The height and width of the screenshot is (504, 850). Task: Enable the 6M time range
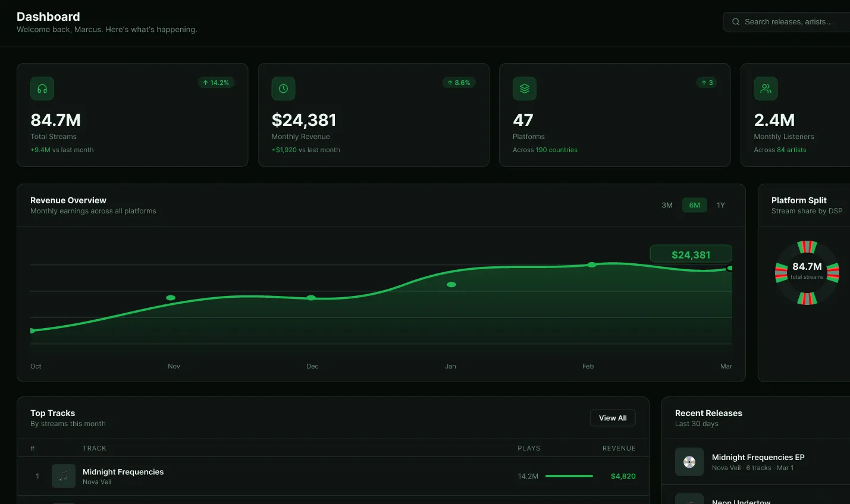(694, 204)
